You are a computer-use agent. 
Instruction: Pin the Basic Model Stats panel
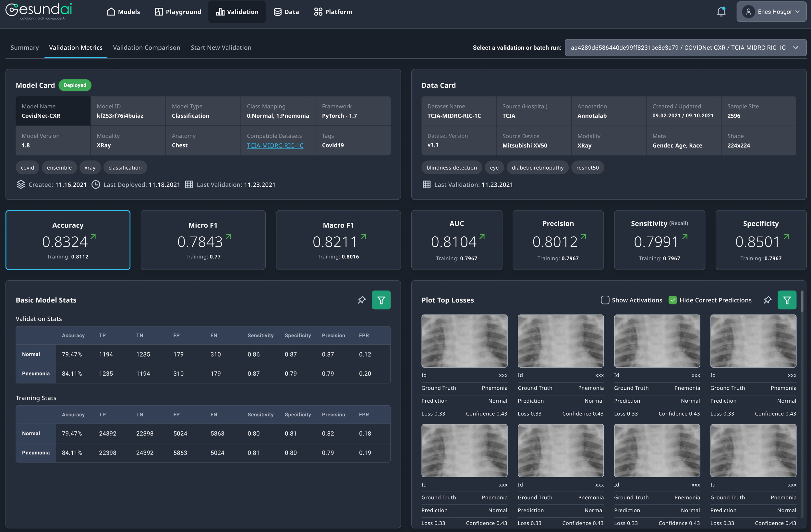click(x=361, y=300)
